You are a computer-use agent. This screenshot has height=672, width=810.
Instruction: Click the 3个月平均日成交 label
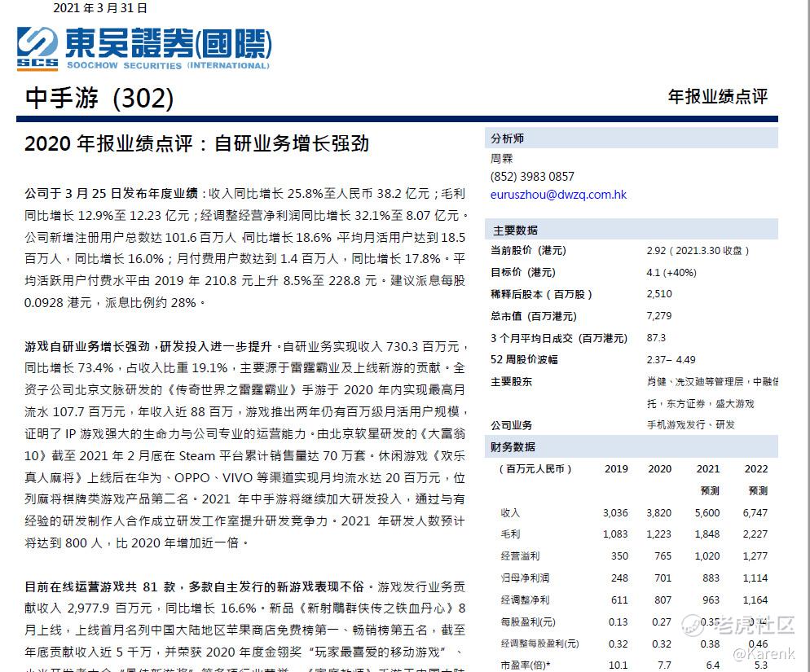[558, 338]
